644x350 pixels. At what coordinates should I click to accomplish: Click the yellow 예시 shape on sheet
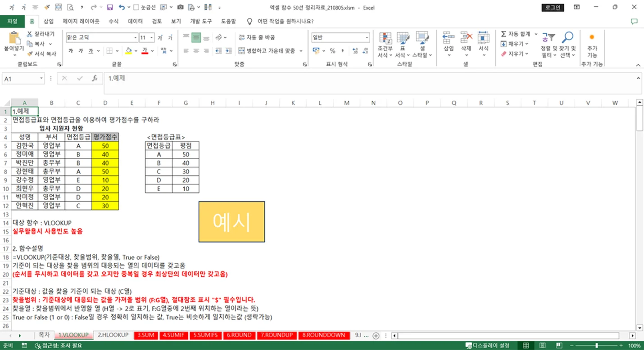pyautogui.click(x=231, y=221)
